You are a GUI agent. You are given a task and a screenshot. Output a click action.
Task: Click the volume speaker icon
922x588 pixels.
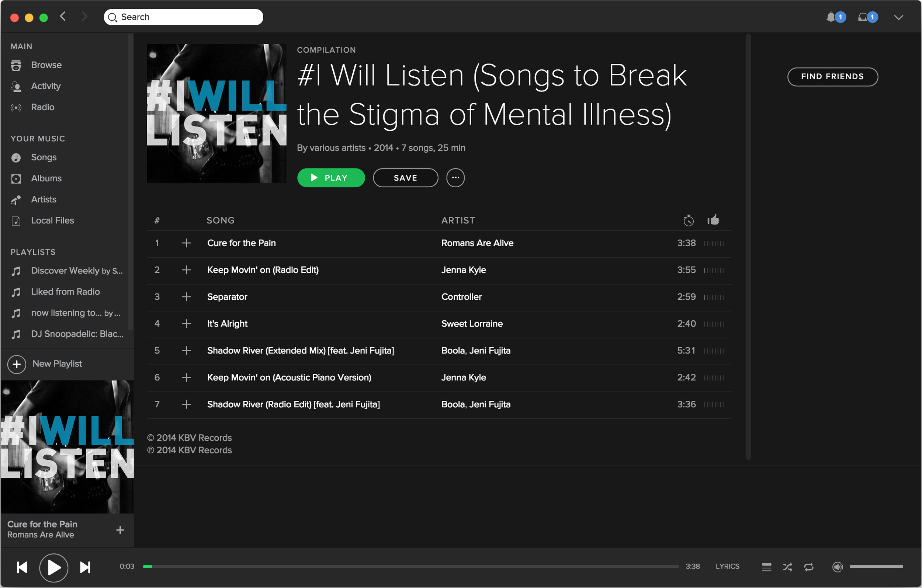pos(838,567)
